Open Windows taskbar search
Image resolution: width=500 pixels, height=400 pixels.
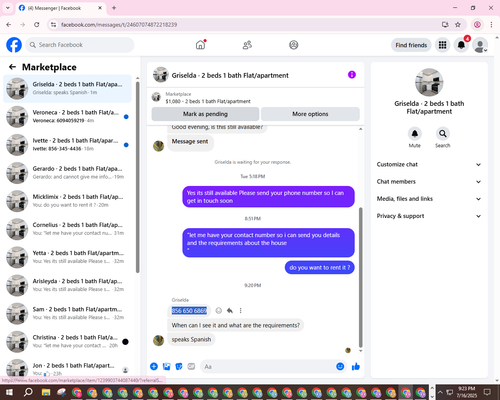click(x=28, y=392)
